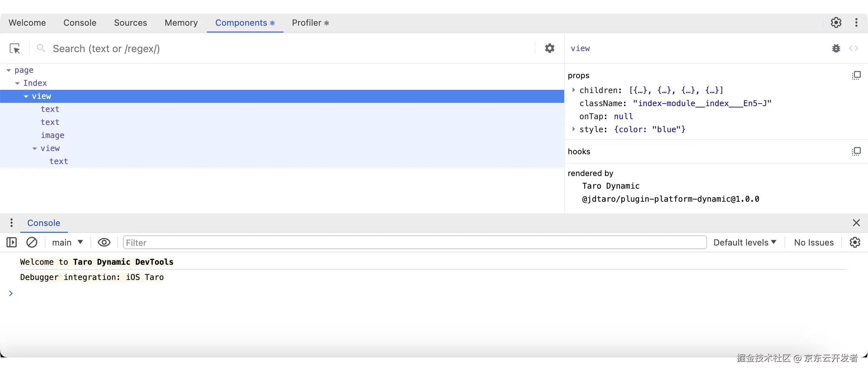Open the Components panel settings gear
This screenshot has width=868, height=373.
point(549,48)
